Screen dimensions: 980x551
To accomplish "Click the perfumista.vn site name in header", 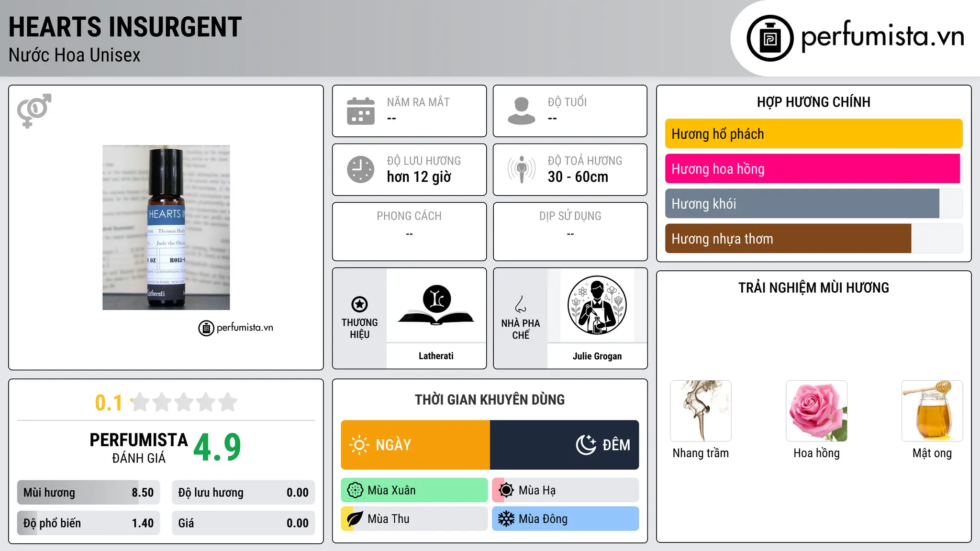I will tap(882, 36).
